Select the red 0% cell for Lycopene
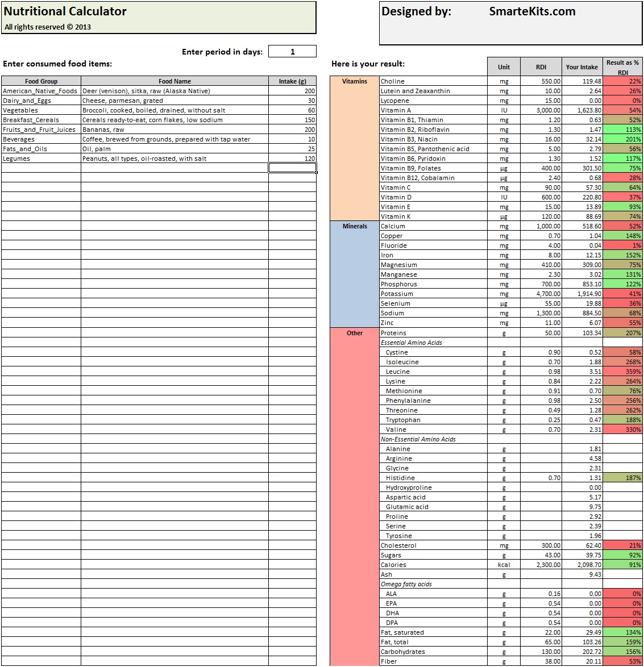 point(622,101)
